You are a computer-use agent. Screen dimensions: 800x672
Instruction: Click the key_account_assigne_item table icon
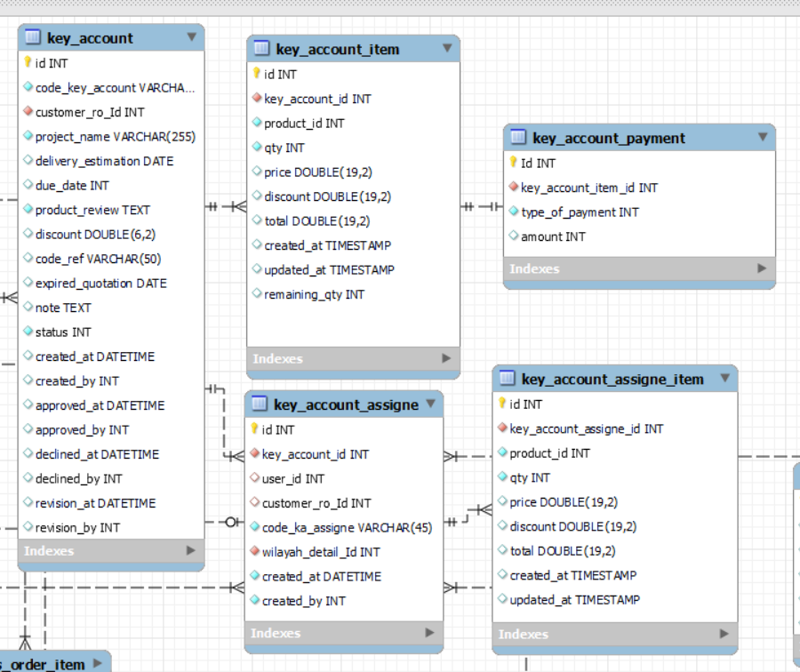pyautogui.click(x=507, y=379)
